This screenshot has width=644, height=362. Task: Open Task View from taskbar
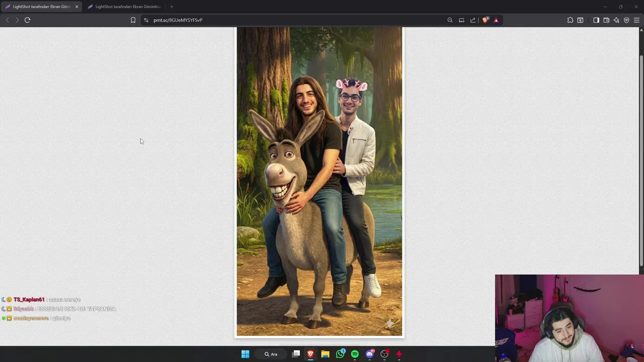[x=296, y=354]
